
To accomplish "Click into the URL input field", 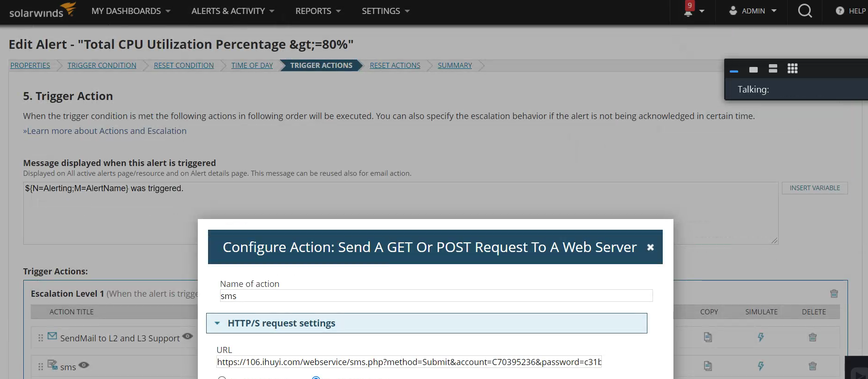I will point(409,362).
